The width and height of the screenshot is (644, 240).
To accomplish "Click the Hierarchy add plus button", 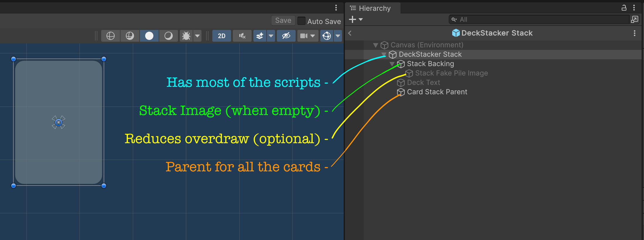I will click(352, 19).
